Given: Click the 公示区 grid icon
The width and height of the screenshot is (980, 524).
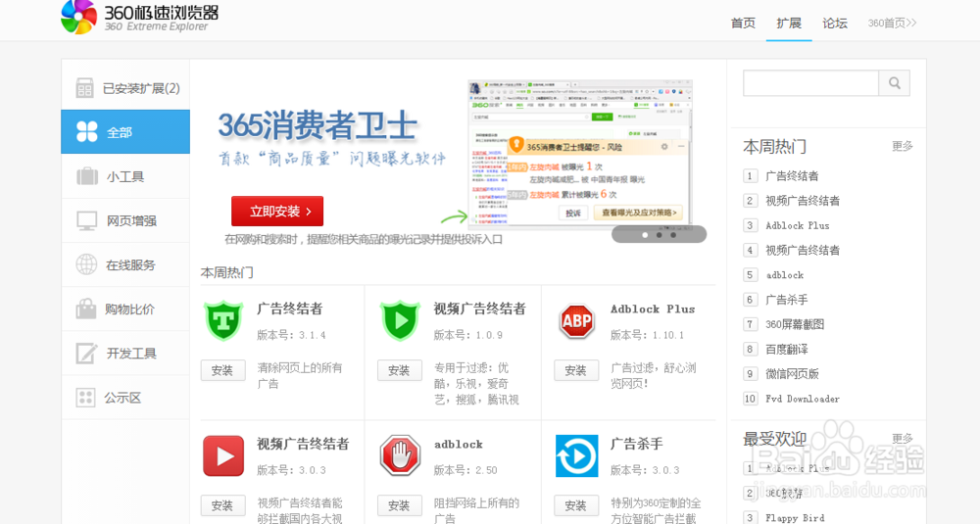Looking at the screenshot, I should [85, 398].
